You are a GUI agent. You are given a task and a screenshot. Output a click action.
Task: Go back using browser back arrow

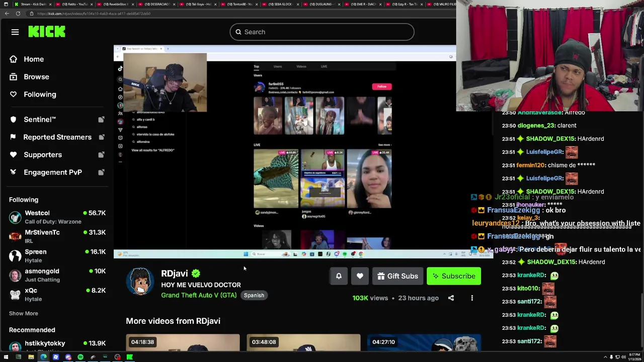[x=7, y=14]
